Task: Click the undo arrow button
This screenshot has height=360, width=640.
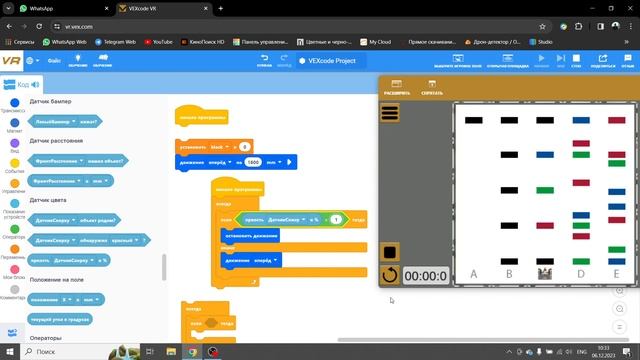Action: click(264, 60)
